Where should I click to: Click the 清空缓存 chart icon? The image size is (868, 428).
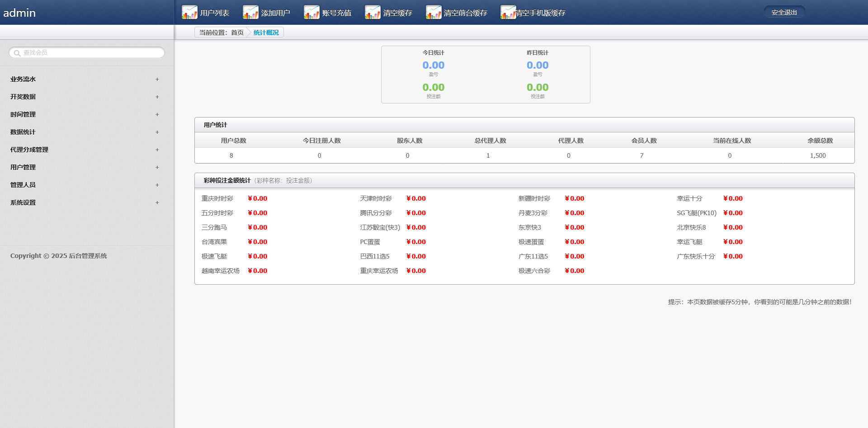click(373, 13)
